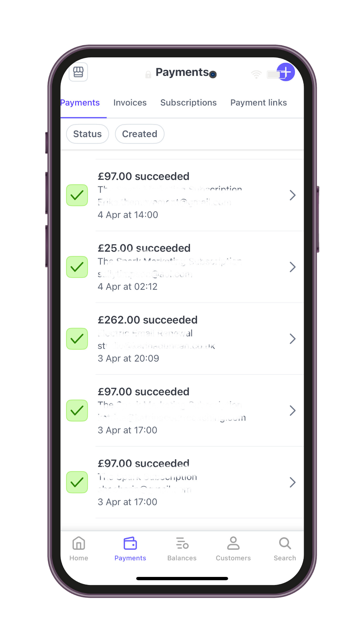362x644 pixels.
Task: Open the £97.00 payment from 4 Apr 14:00
Action: (x=188, y=195)
